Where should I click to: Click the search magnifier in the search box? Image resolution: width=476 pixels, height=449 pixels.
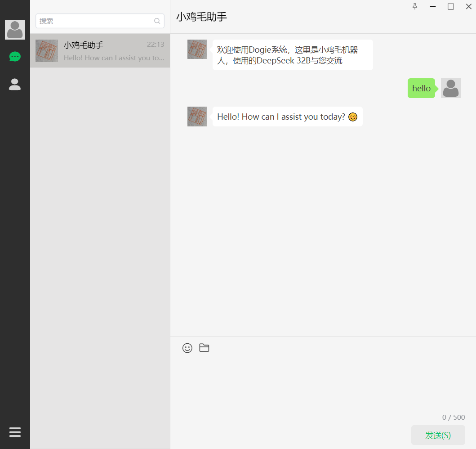pyautogui.click(x=157, y=21)
